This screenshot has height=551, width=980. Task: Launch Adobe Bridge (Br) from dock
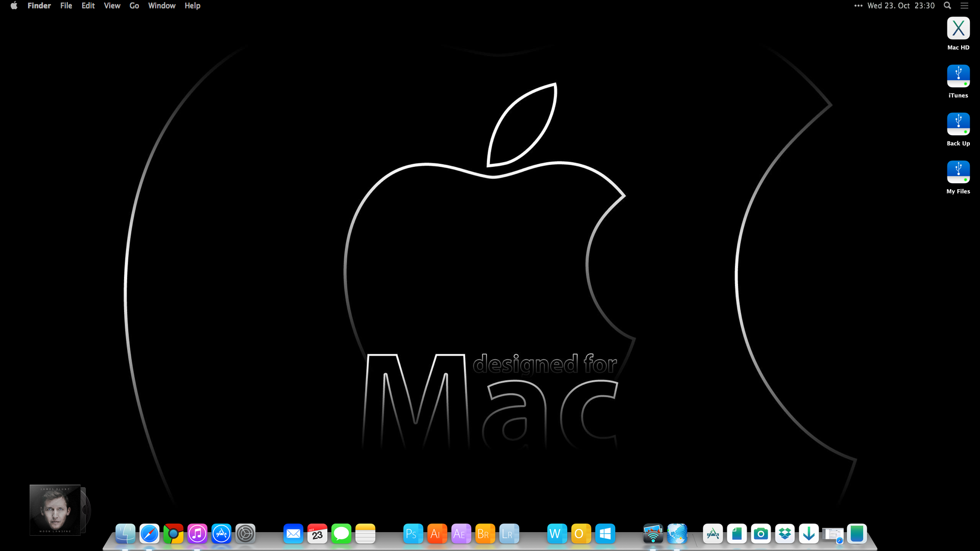pyautogui.click(x=485, y=534)
